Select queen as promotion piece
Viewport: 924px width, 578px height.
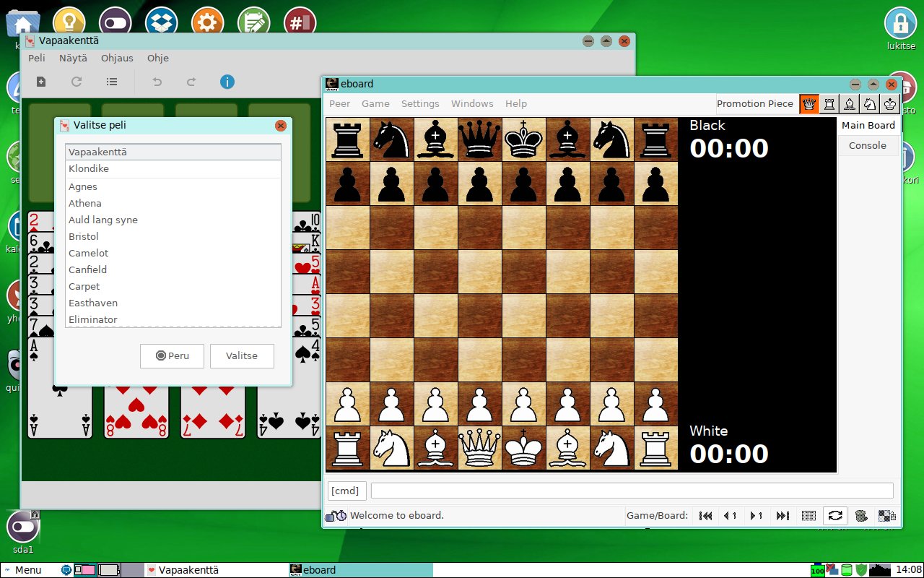809,104
